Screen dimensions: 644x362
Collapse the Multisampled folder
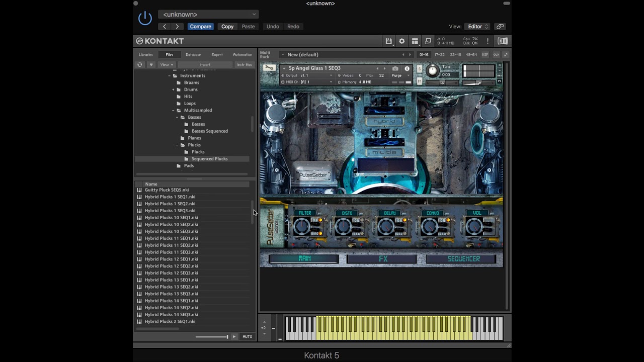pyautogui.click(x=173, y=110)
